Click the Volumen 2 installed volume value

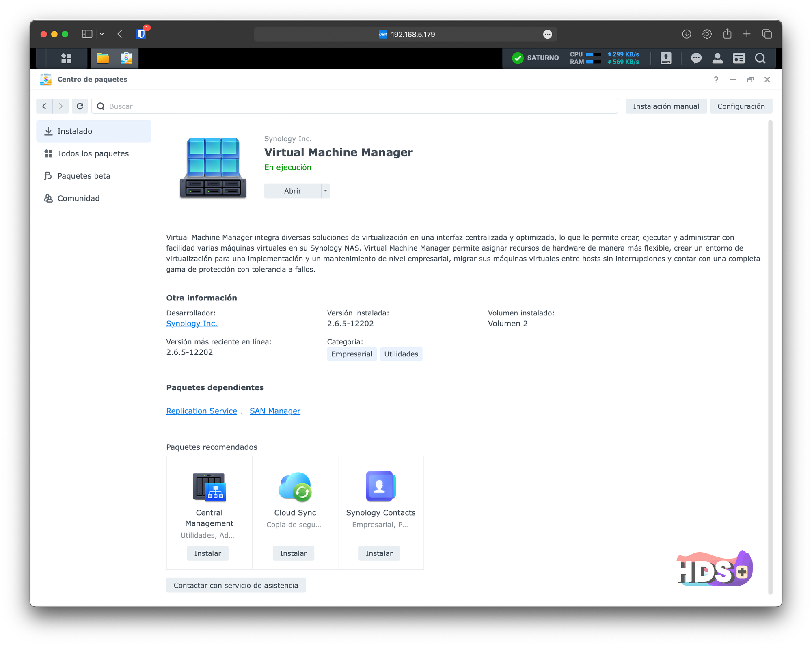(x=508, y=324)
